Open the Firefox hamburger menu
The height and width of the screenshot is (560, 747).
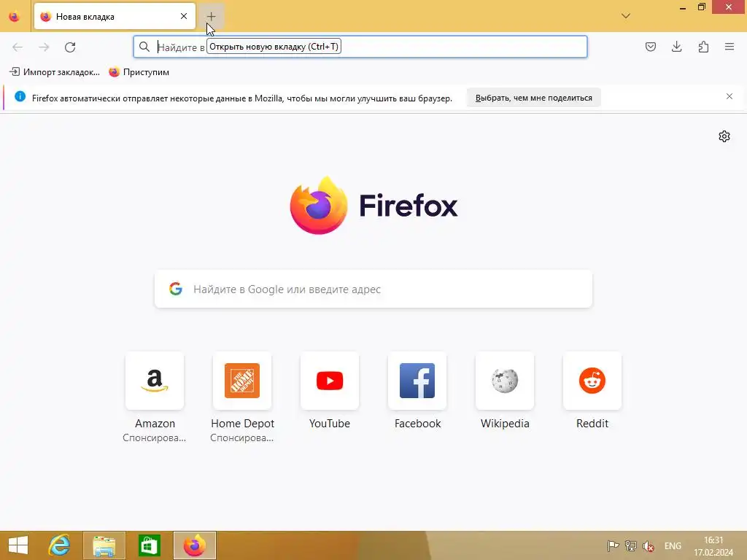coord(729,47)
